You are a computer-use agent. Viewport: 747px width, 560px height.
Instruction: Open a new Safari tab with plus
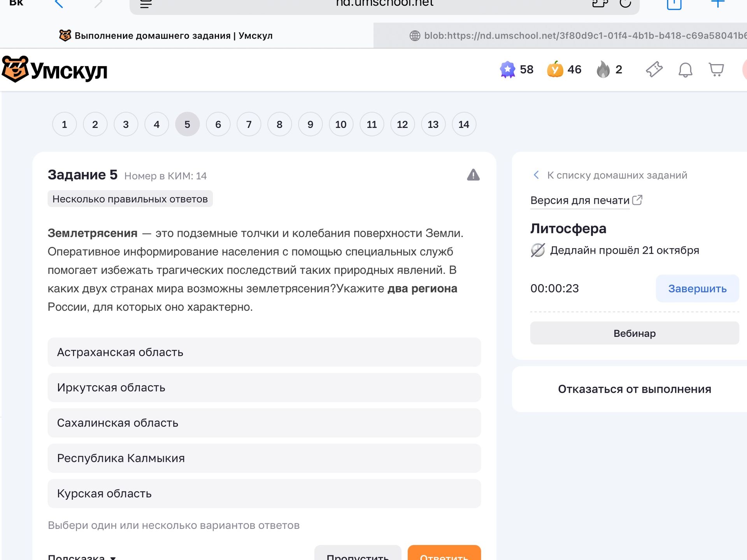718,3
